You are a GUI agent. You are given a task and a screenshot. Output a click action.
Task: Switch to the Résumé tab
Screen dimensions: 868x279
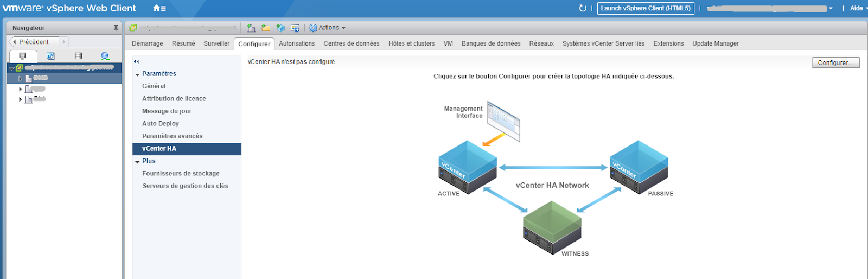183,43
